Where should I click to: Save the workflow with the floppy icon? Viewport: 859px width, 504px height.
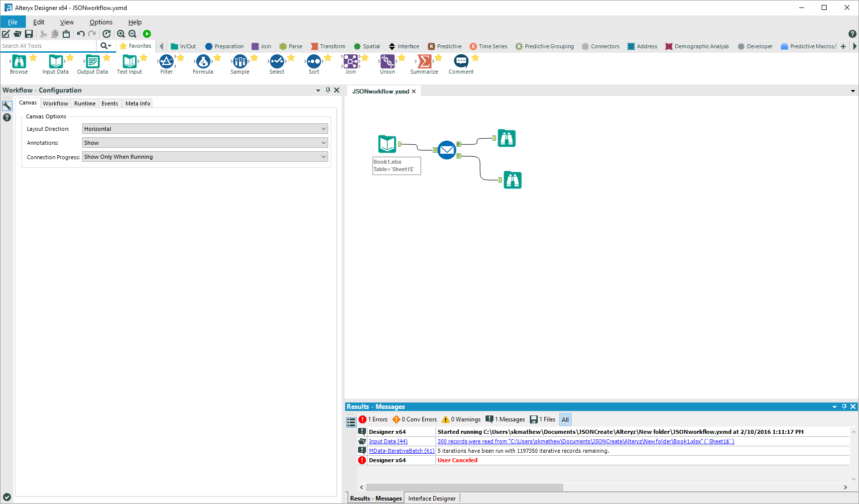coord(29,34)
